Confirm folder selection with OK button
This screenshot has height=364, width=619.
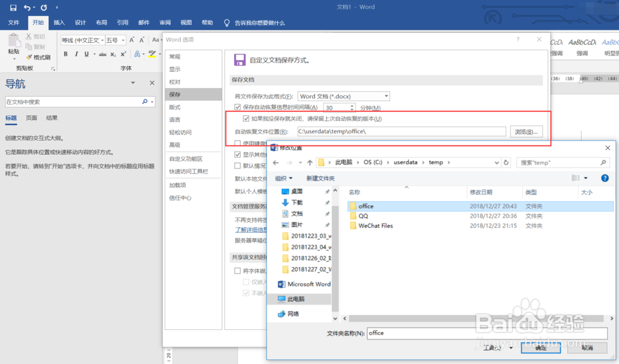click(x=541, y=348)
